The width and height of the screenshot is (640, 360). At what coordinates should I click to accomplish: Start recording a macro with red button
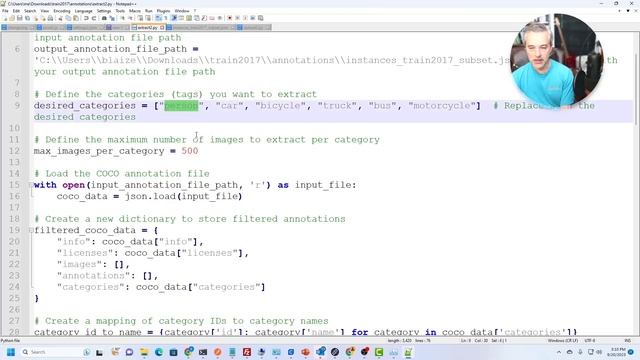(229, 18)
